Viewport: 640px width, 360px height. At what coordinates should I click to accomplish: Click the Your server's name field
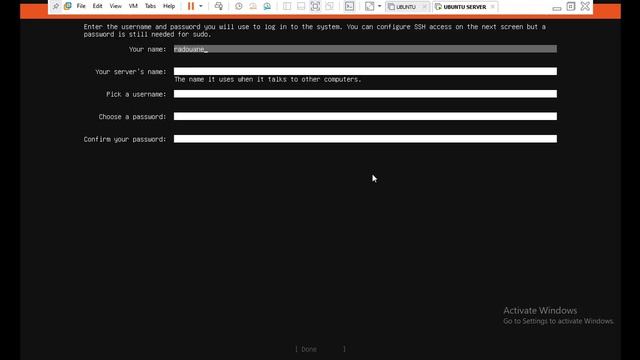click(x=365, y=71)
